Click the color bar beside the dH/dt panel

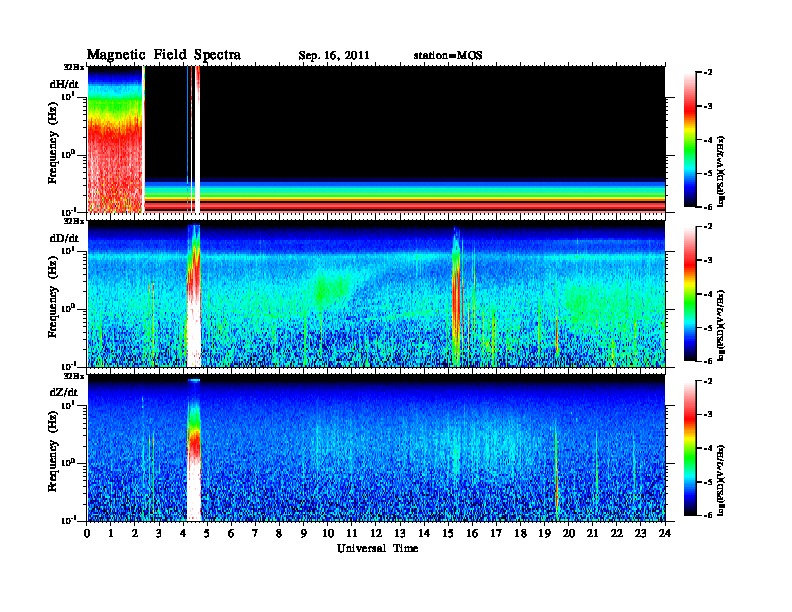point(690,139)
